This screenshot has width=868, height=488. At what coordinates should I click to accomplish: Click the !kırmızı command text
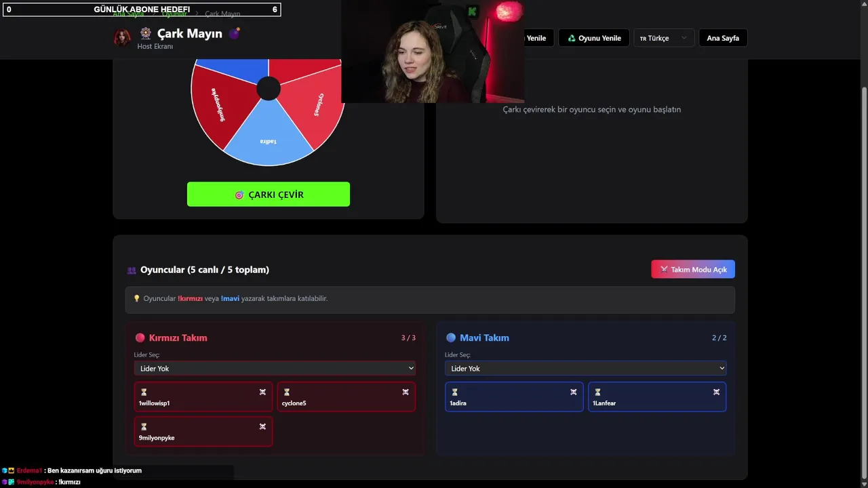pyautogui.click(x=190, y=298)
